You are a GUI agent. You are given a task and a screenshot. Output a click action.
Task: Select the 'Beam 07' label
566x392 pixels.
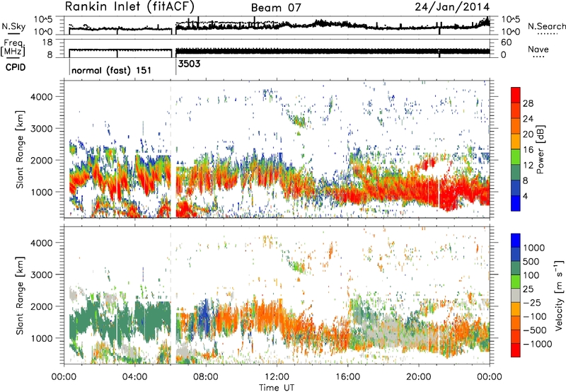tap(276, 8)
